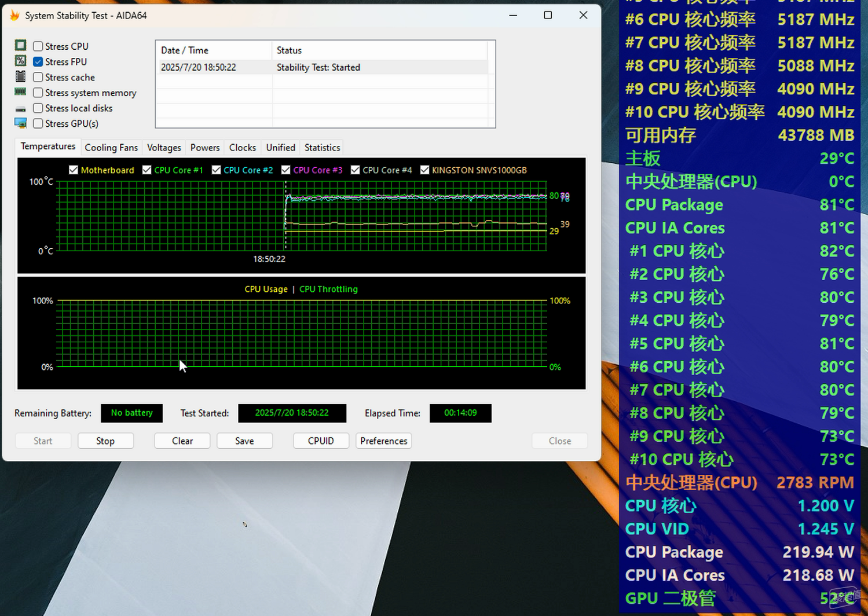The height and width of the screenshot is (616, 868).
Task: Select the Statistics tab
Action: tap(322, 148)
